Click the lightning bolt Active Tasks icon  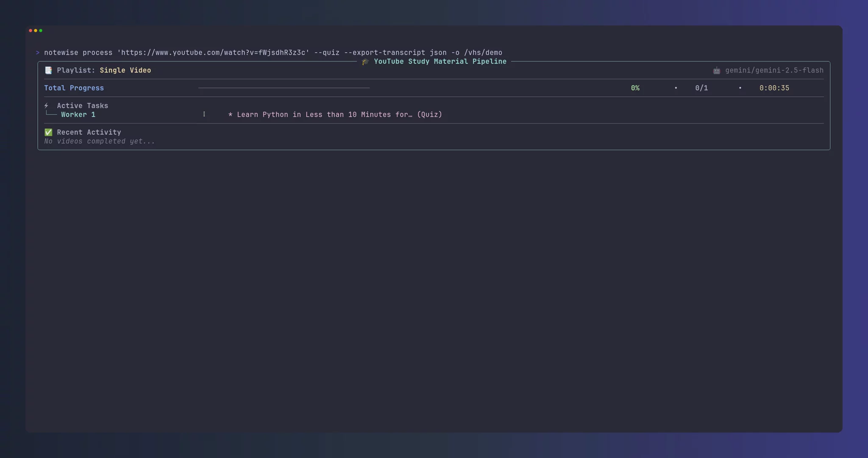[46, 106]
